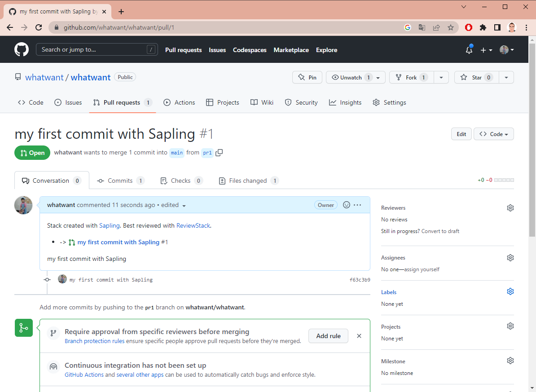Dismiss the Require approval suggestion
The image size is (536, 392).
[x=359, y=336]
